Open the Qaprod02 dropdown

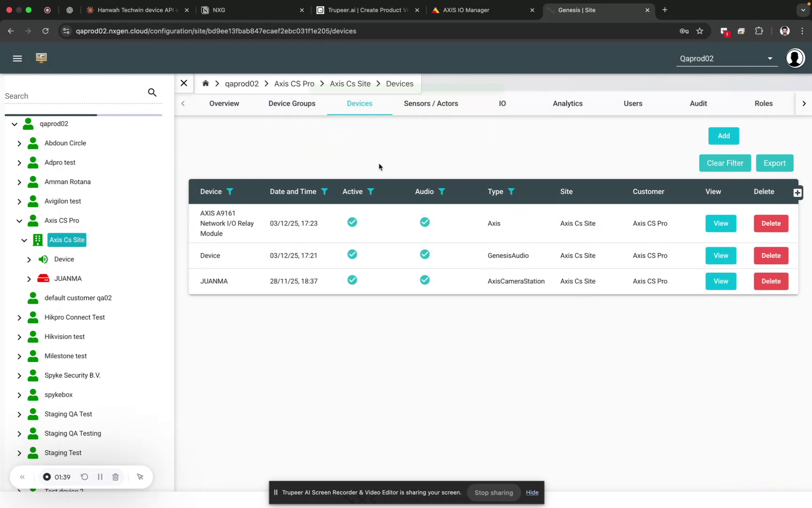tap(770, 58)
